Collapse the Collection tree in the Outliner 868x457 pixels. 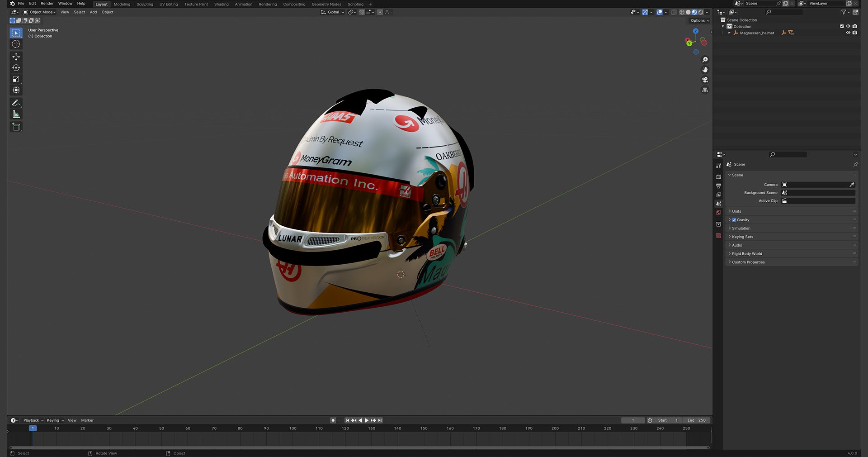tap(723, 26)
